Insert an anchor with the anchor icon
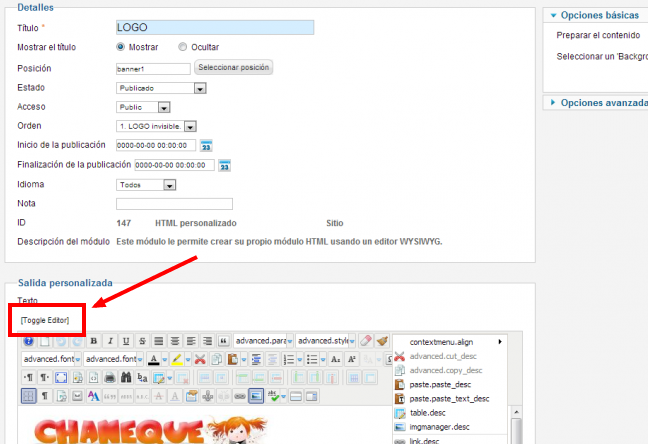The width and height of the screenshot is (648, 444). [207, 396]
